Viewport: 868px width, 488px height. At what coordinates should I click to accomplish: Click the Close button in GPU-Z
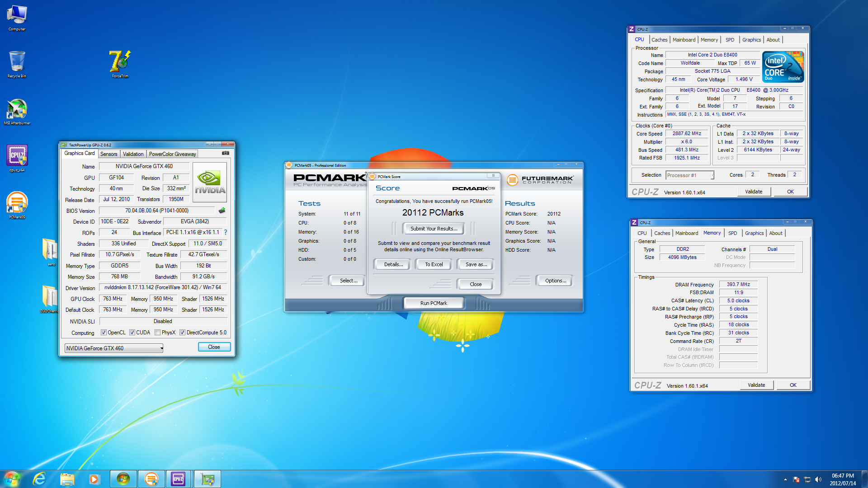[214, 347]
